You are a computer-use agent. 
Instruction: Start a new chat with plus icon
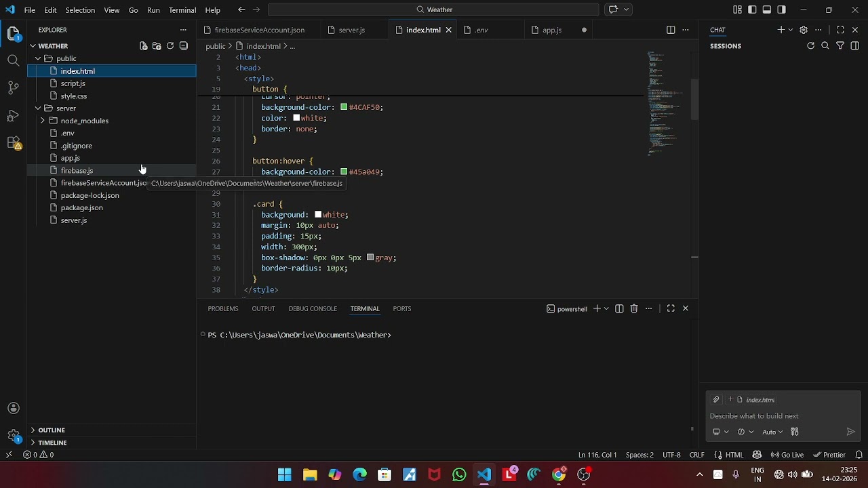pos(781,30)
